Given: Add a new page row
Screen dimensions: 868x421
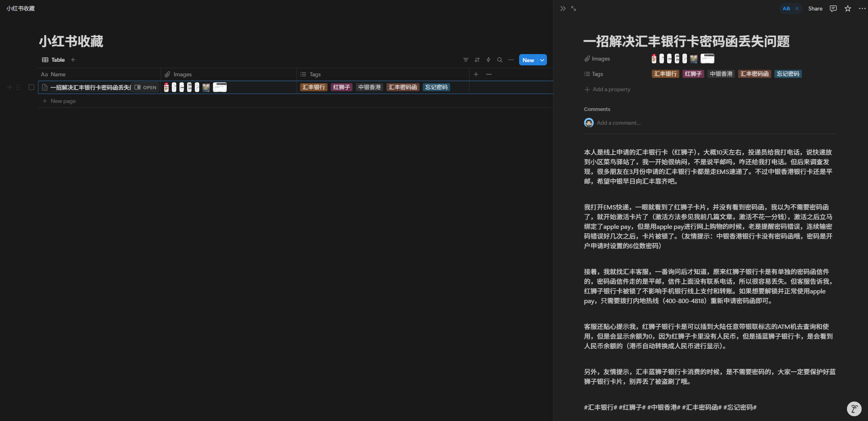Looking at the screenshot, I should [63, 101].
